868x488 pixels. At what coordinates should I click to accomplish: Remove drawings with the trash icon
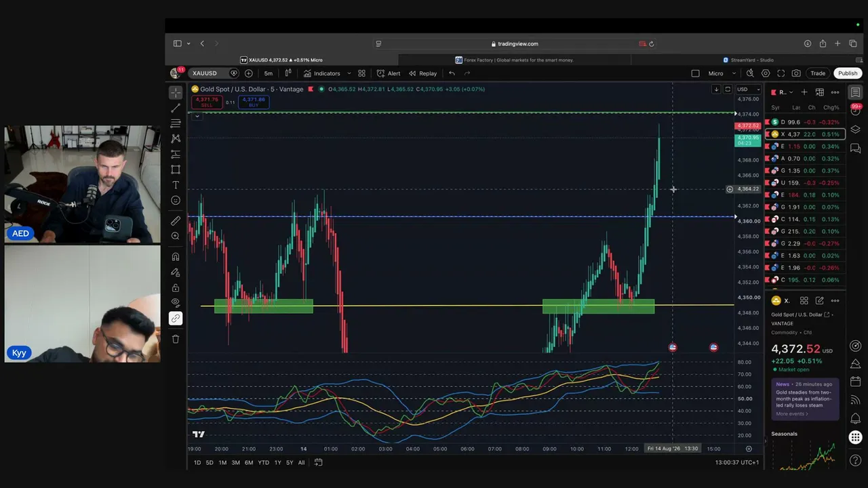176,339
